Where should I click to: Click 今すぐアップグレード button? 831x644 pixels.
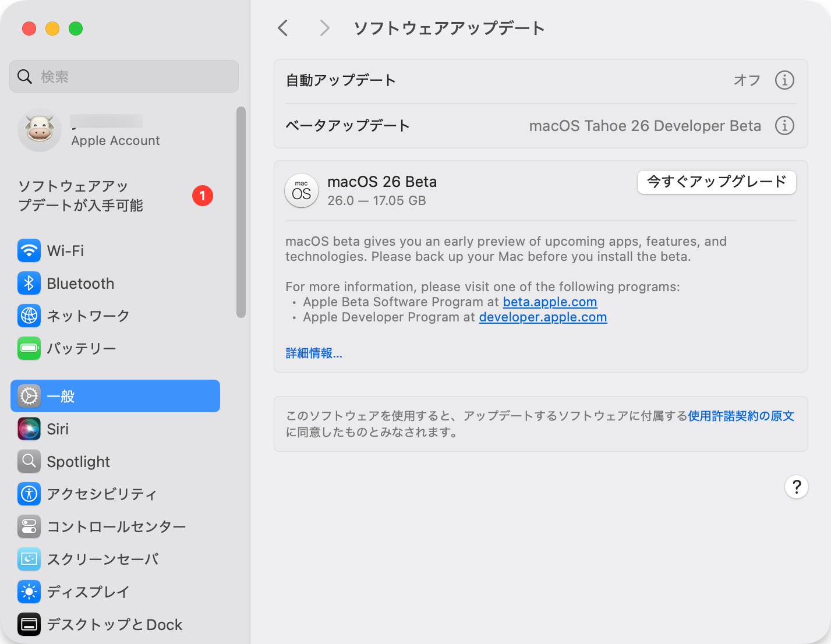click(717, 182)
